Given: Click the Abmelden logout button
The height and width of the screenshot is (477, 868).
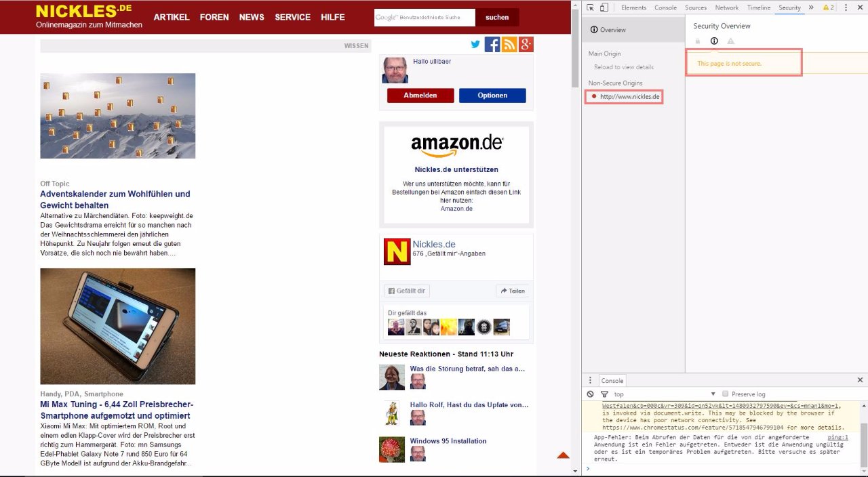Looking at the screenshot, I should (420, 96).
